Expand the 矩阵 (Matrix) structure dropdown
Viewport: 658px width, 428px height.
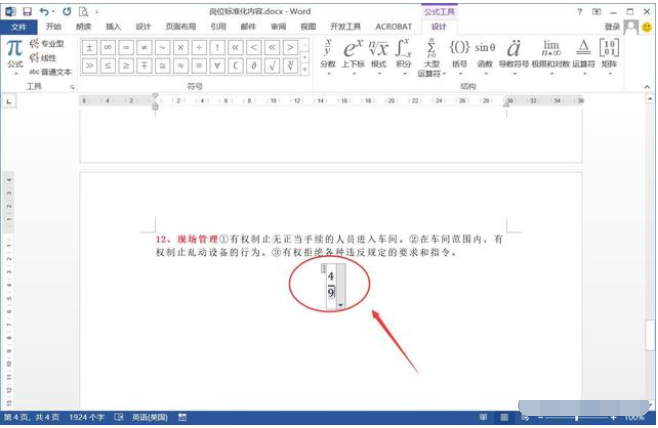coord(608,54)
